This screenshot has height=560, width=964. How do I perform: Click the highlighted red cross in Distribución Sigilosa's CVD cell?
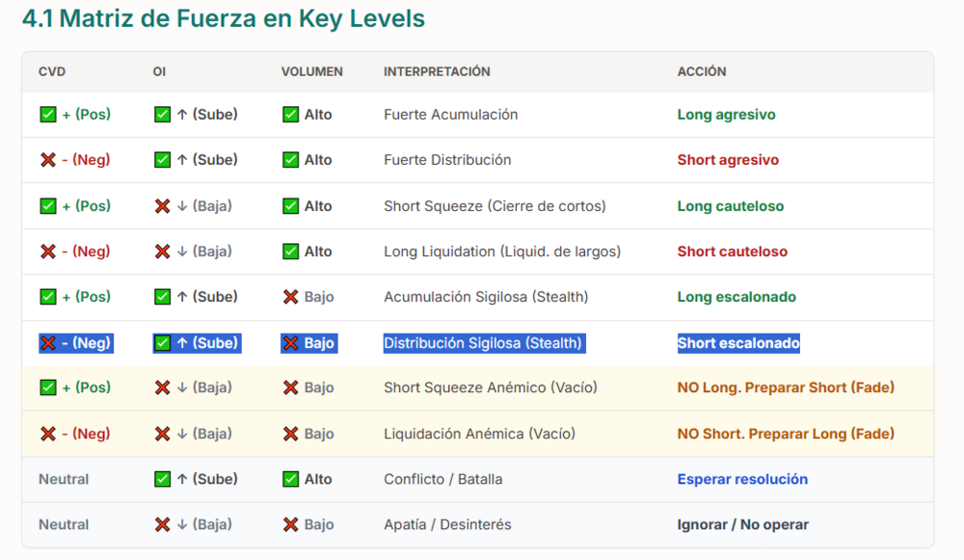[x=47, y=343]
